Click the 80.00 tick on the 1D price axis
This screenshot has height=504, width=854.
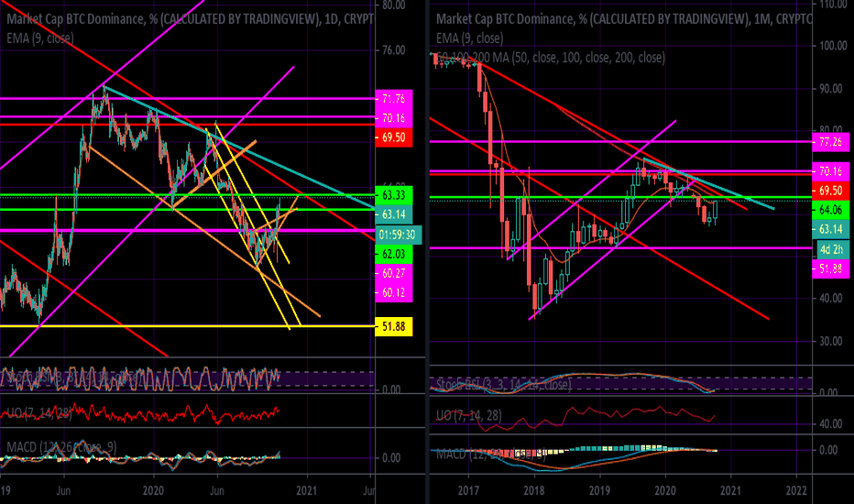(x=394, y=5)
